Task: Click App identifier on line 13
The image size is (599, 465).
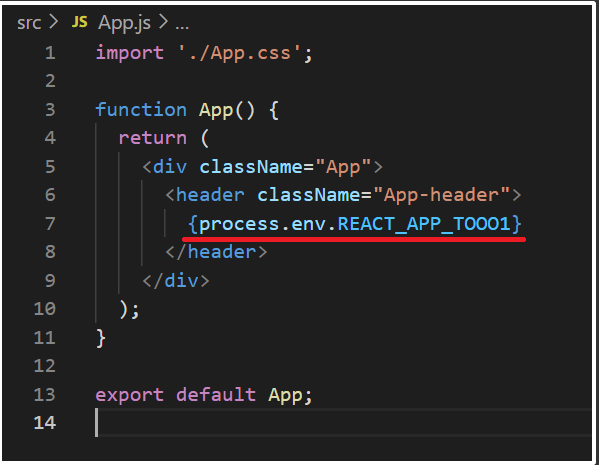Action: [285, 396]
